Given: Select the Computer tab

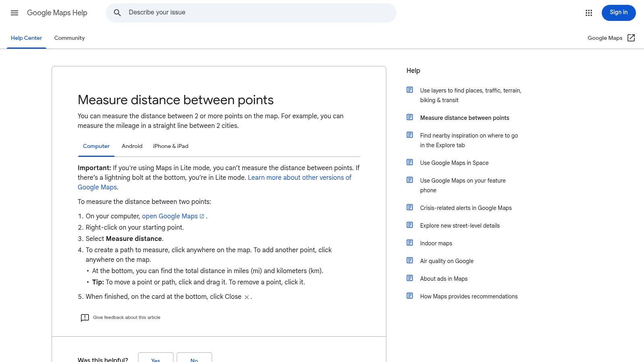Looking at the screenshot, I should point(96,146).
